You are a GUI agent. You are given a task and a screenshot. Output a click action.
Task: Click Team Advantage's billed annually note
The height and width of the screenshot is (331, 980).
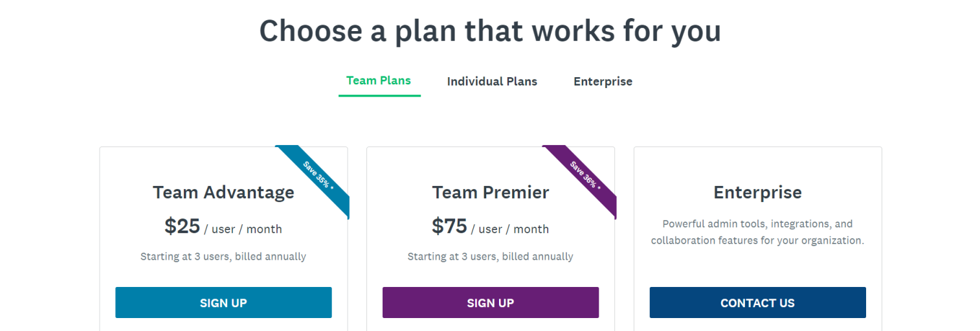[x=223, y=257]
